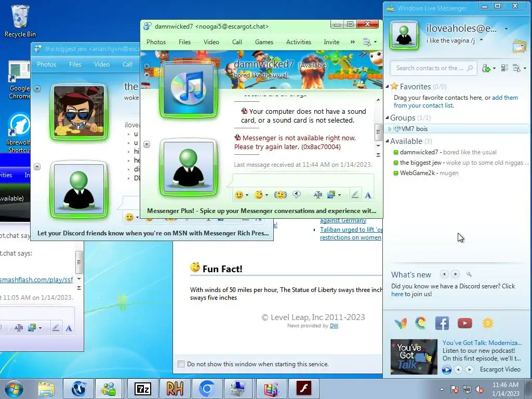Image resolution: width=532 pixels, height=399 pixels.
Task: Open the Call menu in damnwicked7 chat
Action: pos(237,42)
